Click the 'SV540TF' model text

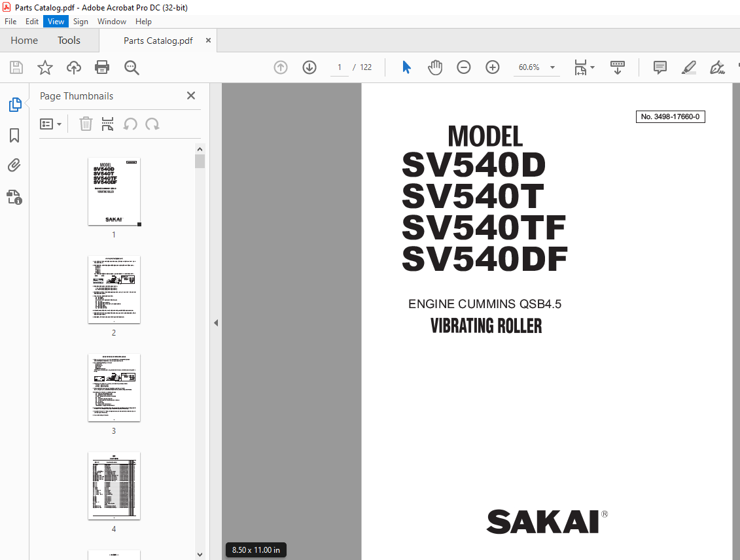pos(484,228)
